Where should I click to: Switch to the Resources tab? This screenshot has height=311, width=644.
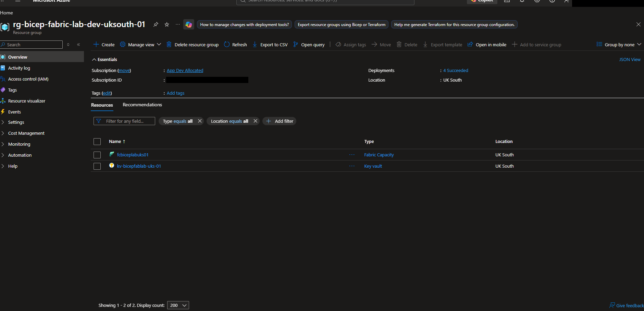[102, 105]
